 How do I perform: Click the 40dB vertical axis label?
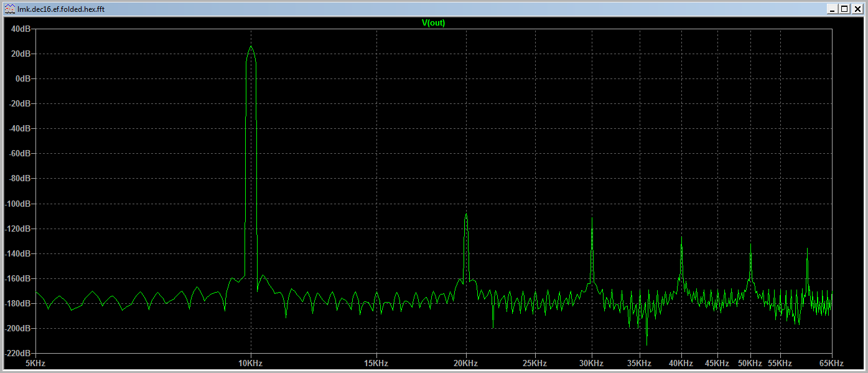click(x=21, y=29)
